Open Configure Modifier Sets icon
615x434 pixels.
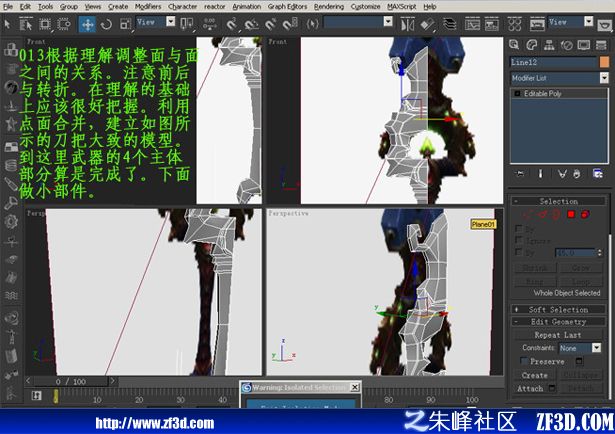[x=598, y=174]
